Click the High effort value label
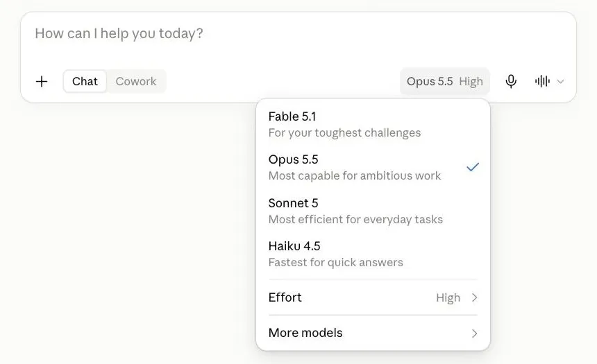 (448, 298)
